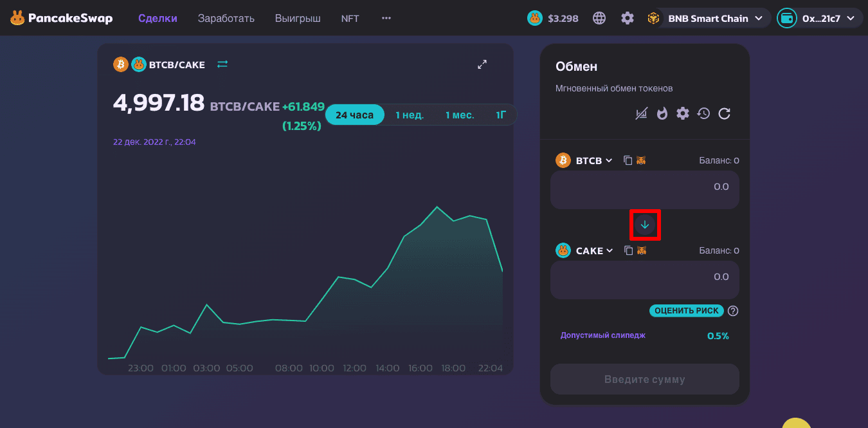This screenshot has height=428, width=868.
Task: Expand the BNB Smart Chain network dropdown
Action: 709,18
